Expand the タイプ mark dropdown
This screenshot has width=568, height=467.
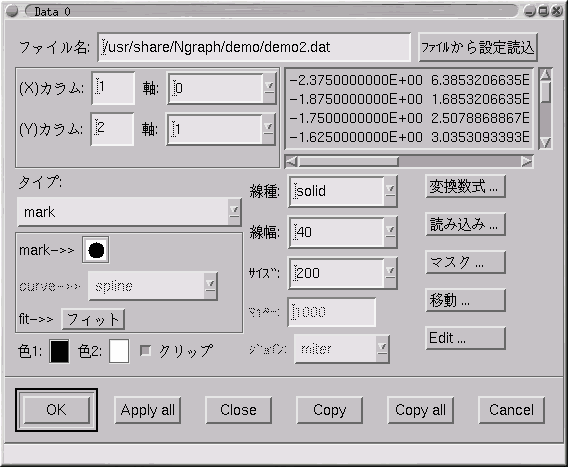click(234, 212)
